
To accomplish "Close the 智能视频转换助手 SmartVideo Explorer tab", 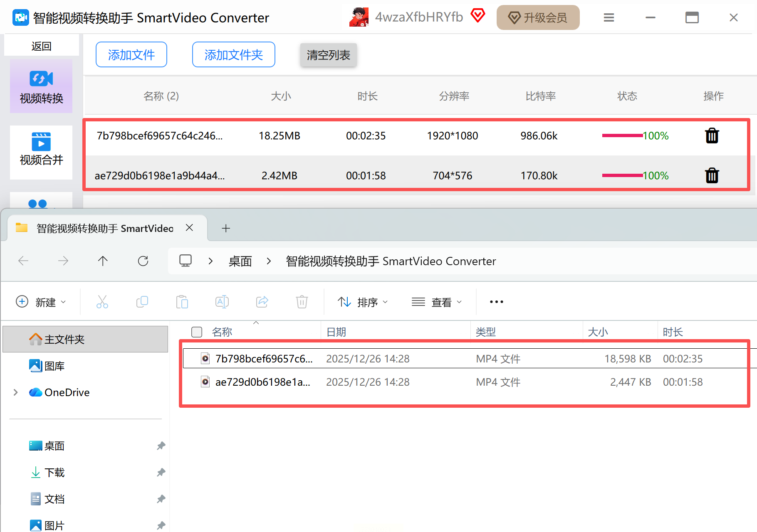I will tap(189, 228).
